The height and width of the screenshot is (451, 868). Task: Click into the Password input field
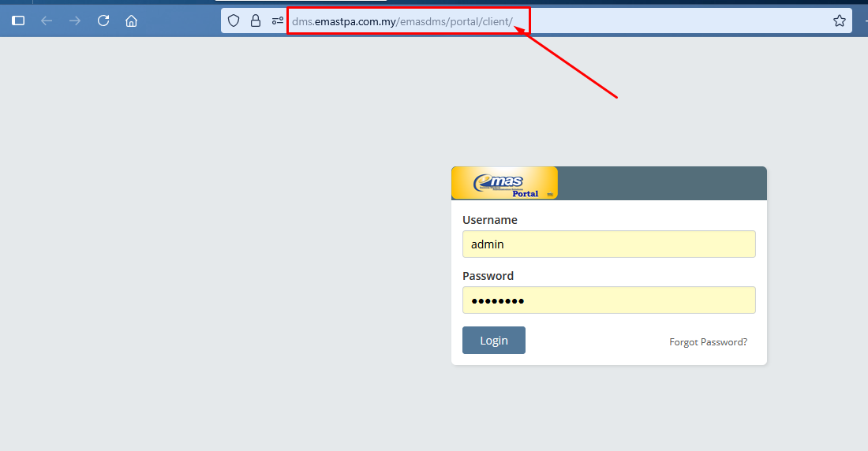[608, 300]
